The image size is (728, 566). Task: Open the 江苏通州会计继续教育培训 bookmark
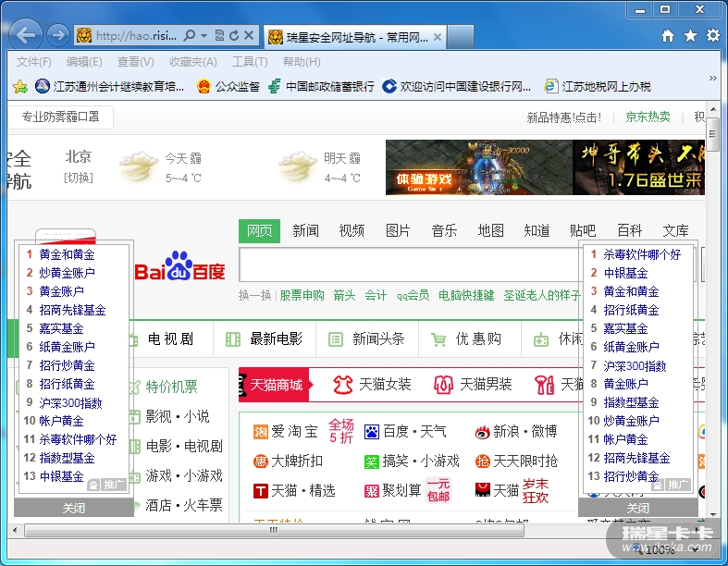point(109,86)
